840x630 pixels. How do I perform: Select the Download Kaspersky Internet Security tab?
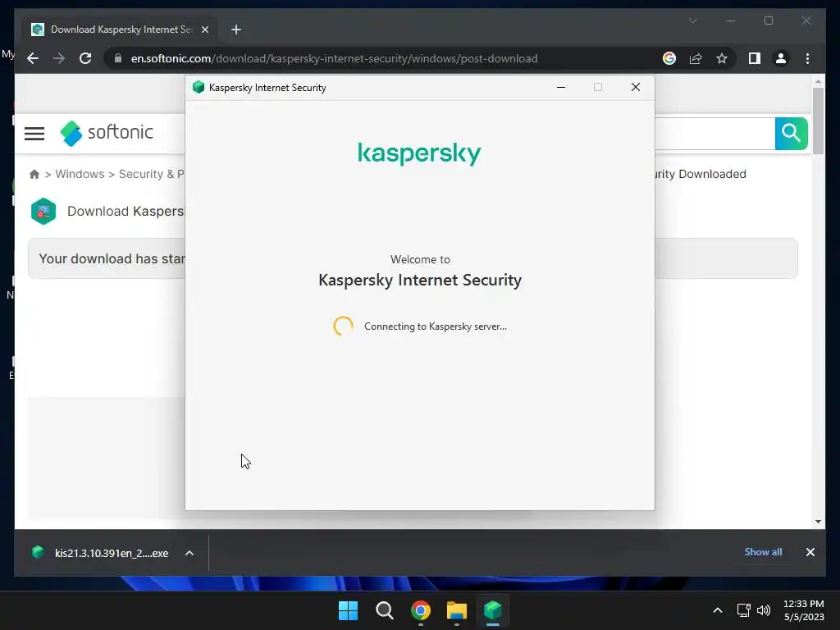pyautogui.click(x=120, y=30)
